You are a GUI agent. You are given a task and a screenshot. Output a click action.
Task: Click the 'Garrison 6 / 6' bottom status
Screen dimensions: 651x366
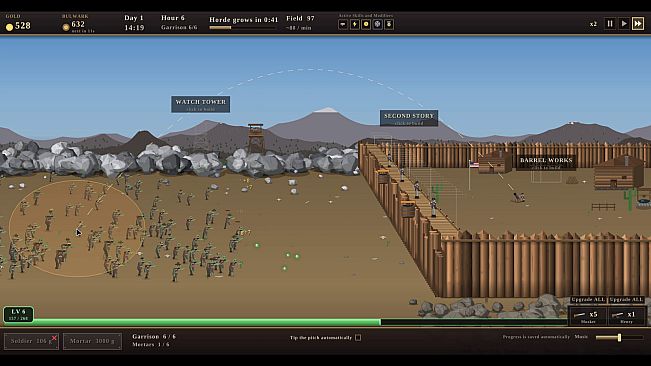154,337
